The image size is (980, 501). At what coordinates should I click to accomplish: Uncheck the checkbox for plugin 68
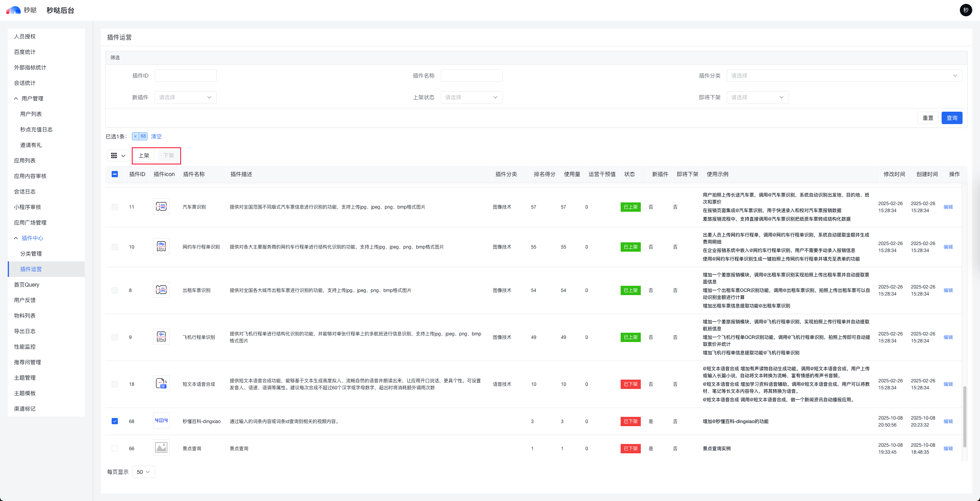115,421
